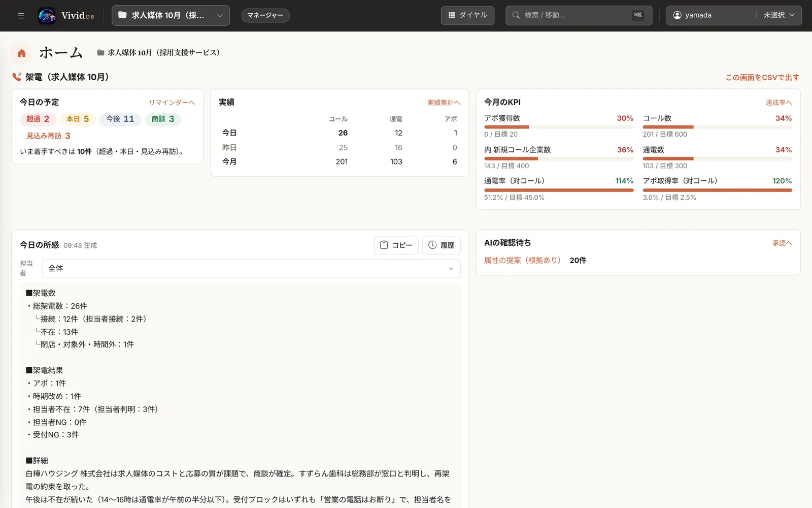Open the 担当者 全体 dropdown
This screenshot has height=508, width=812.
pyautogui.click(x=251, y=269)
